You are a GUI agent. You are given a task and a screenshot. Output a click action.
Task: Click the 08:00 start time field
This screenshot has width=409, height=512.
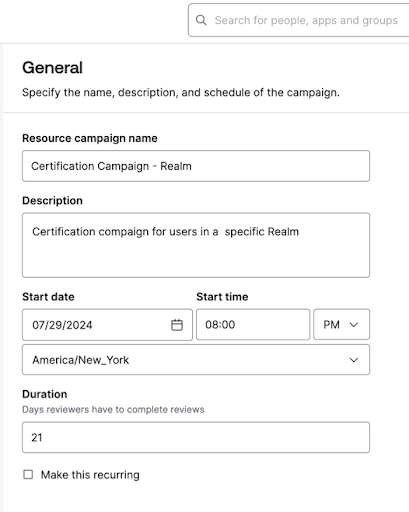tap(253, 324)
